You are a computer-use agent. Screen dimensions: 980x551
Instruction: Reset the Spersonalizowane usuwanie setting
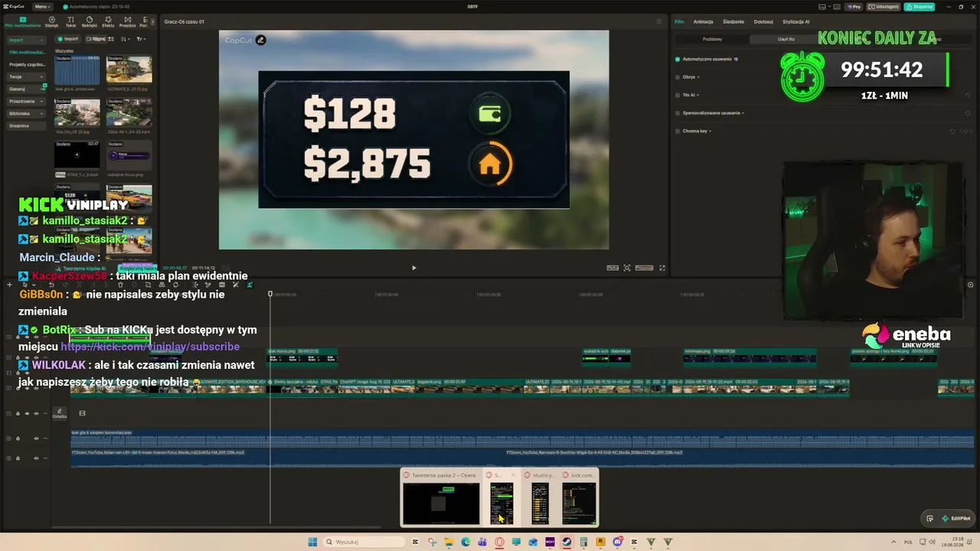click(x=968, y=113)
